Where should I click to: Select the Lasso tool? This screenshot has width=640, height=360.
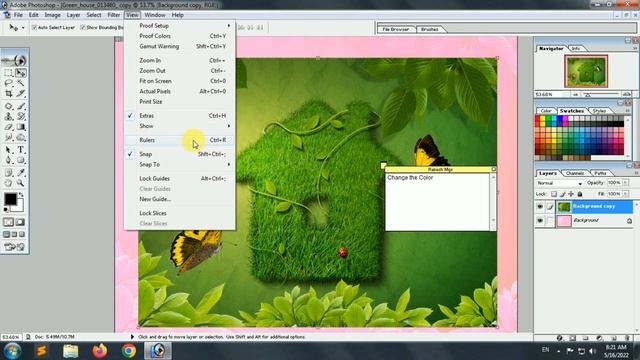[8, 83]
